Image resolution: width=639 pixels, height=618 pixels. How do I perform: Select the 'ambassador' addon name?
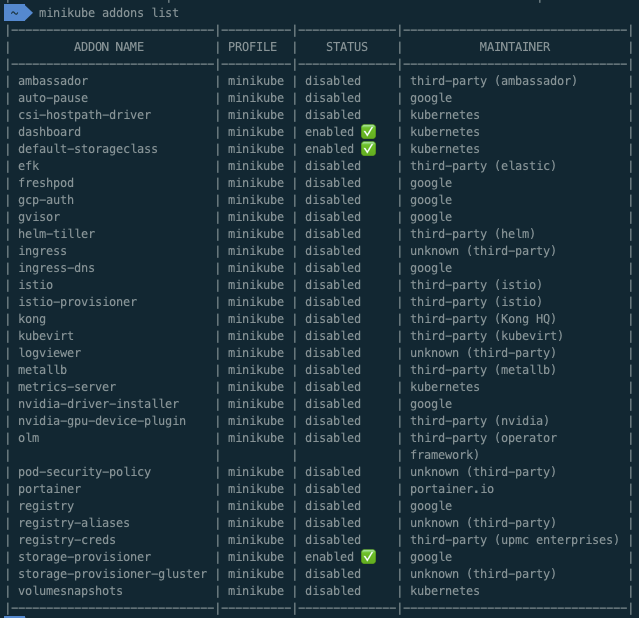point(53,81)
